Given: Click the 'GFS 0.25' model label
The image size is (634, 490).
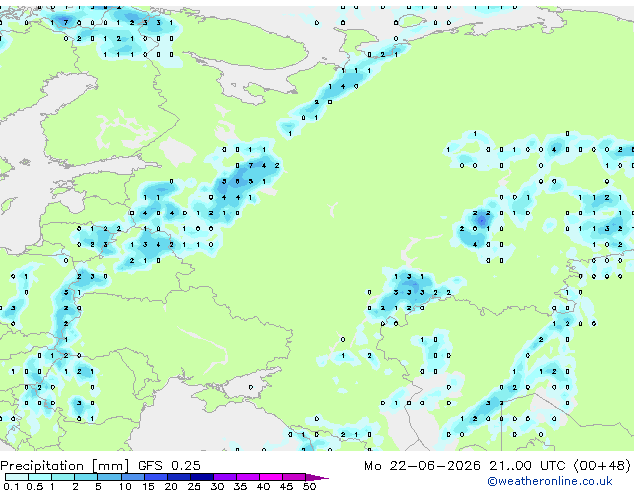Looking at the screenshot, I should [169, 466].
